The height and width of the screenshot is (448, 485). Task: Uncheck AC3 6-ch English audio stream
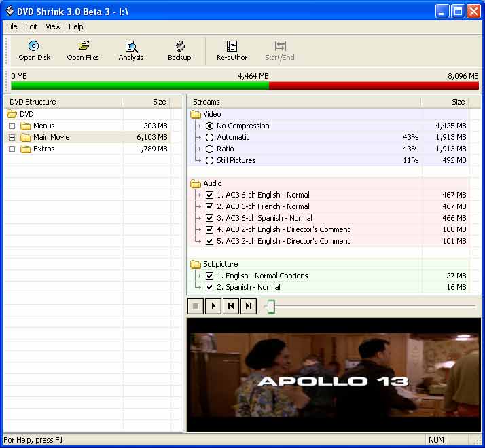click(209, 195)
